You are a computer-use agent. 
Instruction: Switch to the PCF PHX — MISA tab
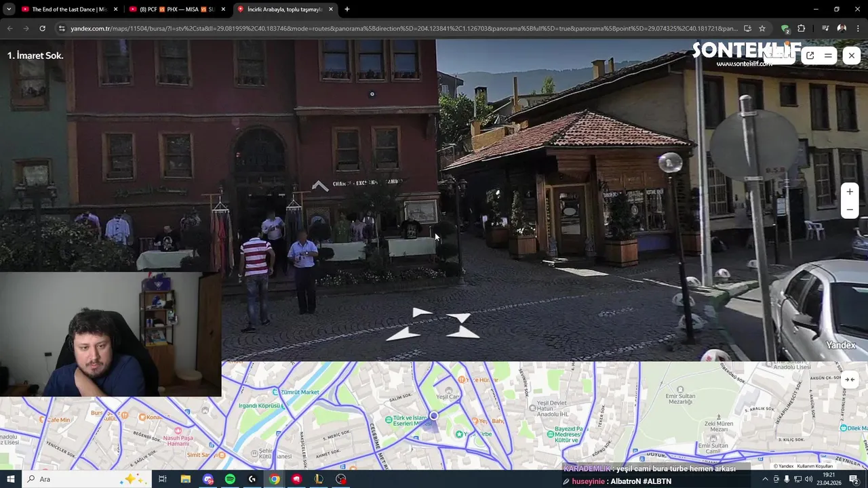[x=176, y=9]
